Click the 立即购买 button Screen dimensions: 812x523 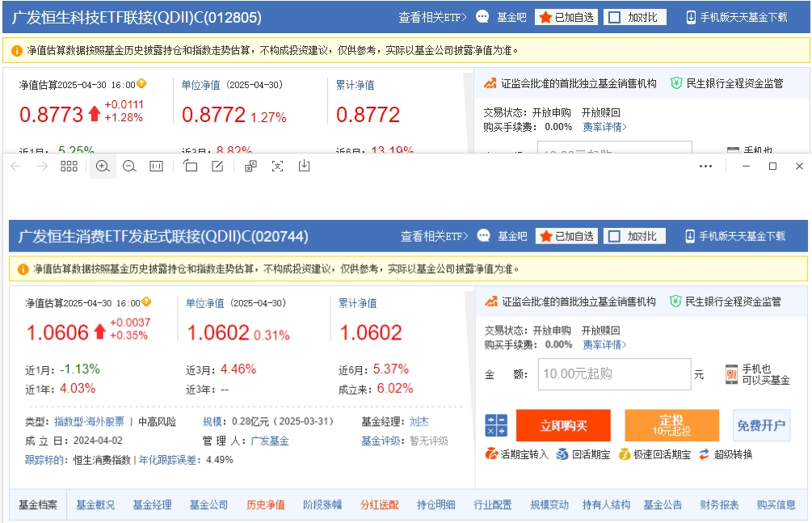click(x=563, y=425)
